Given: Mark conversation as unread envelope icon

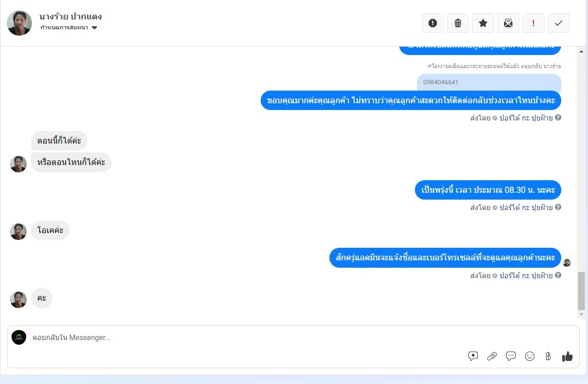Looking at the screenshot, I should [508, 23].
